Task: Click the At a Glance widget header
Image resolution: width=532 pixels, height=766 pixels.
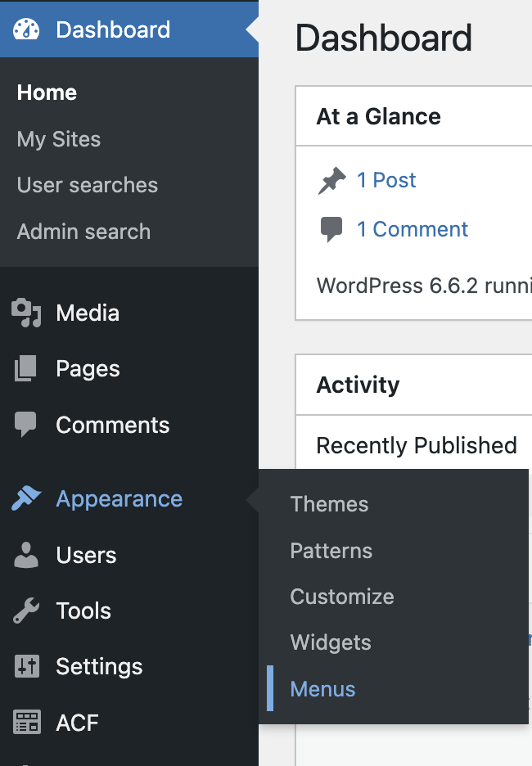Action: tap(379, 116)
